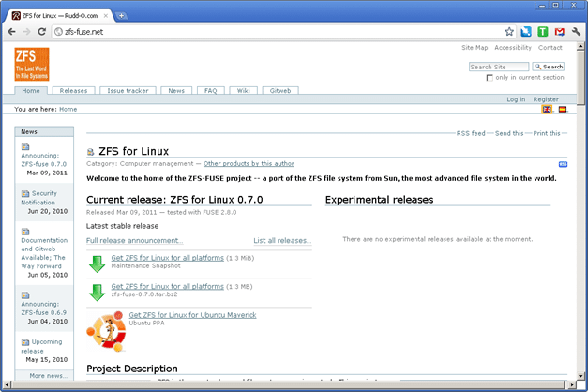
Task: Open a new tab with the plus button
Action: click(x=121, y=16)
